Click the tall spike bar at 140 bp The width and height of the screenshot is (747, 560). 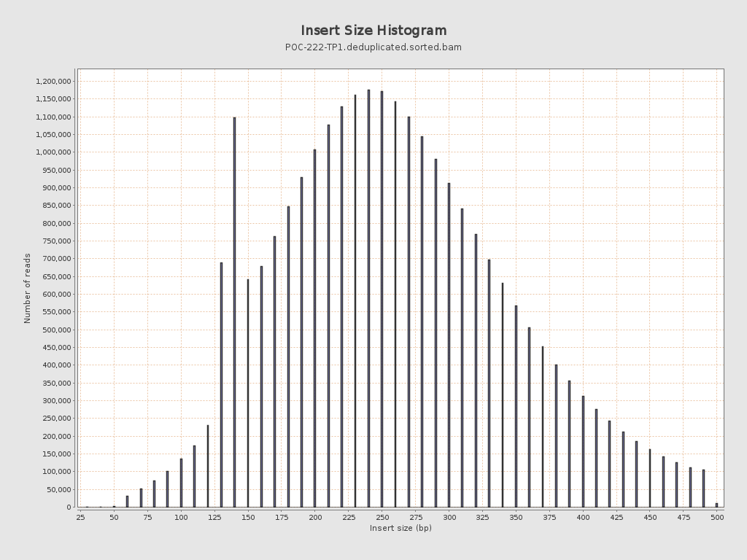234,312
